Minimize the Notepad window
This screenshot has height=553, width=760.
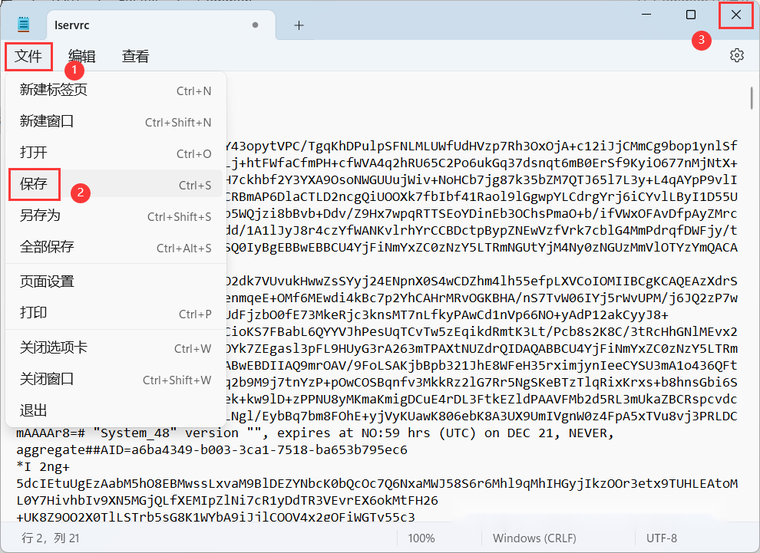click(x=646, y=15)
